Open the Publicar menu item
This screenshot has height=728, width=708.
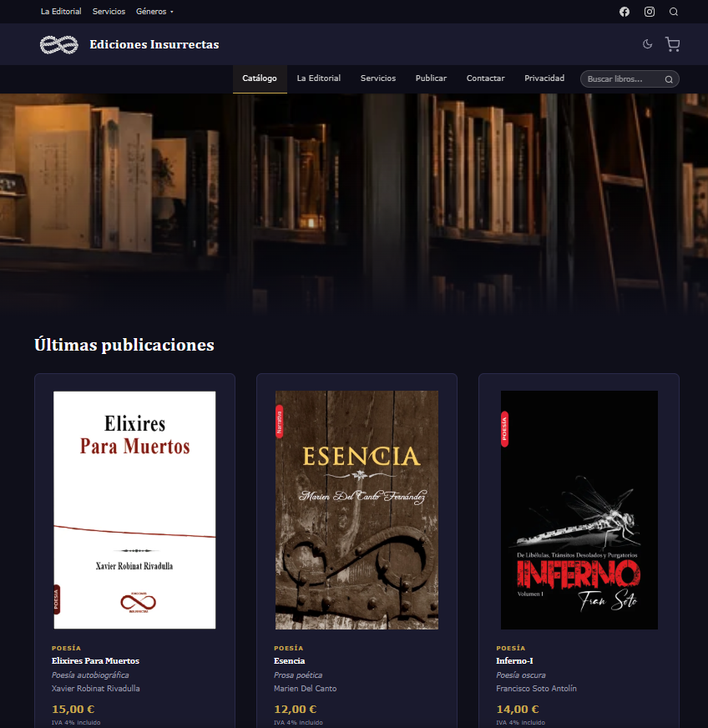431,78
